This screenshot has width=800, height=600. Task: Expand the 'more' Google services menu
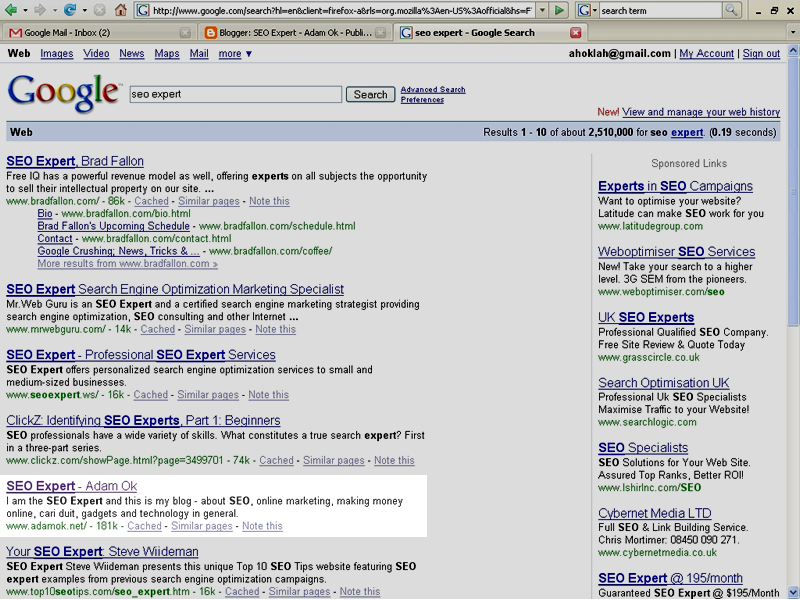click(235, 54)
